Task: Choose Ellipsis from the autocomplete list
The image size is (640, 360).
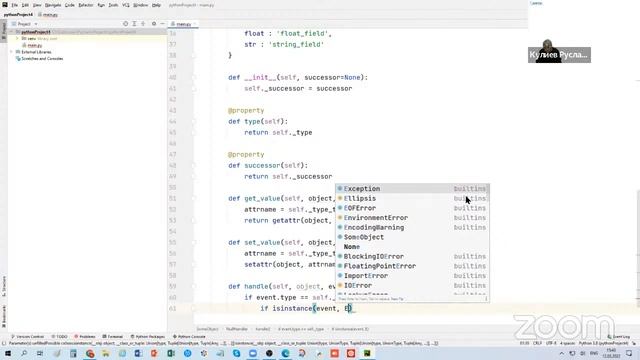Action: 412,198
